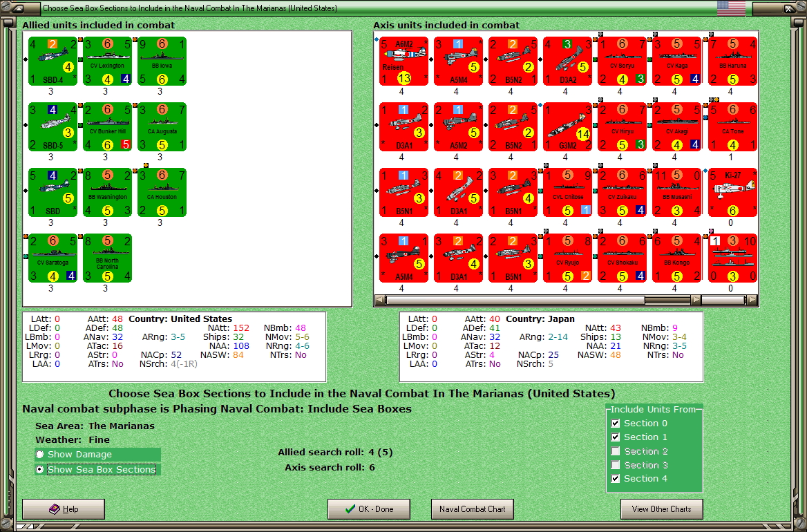Click the CV Akagi carrier counter

pyautogui.click(x=677, y=127)
